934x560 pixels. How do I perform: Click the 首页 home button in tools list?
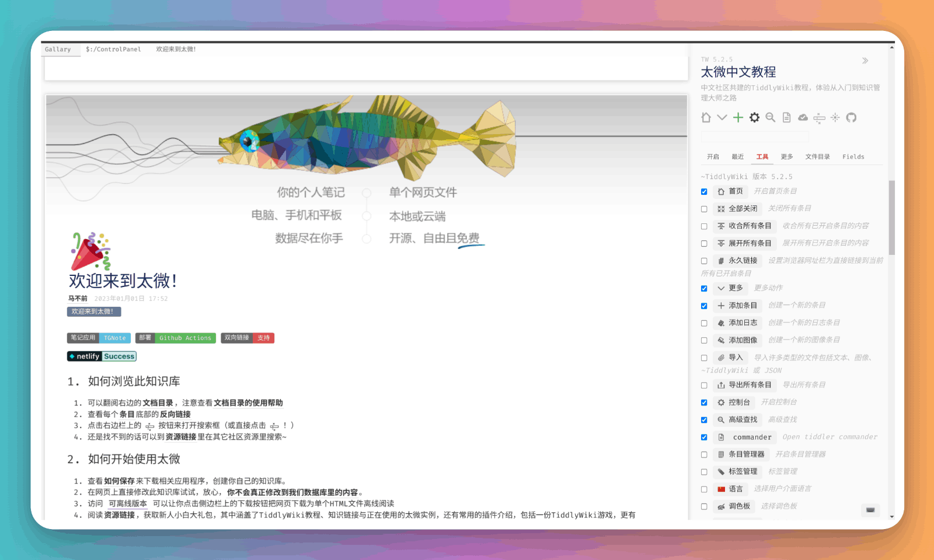point(730,191)
